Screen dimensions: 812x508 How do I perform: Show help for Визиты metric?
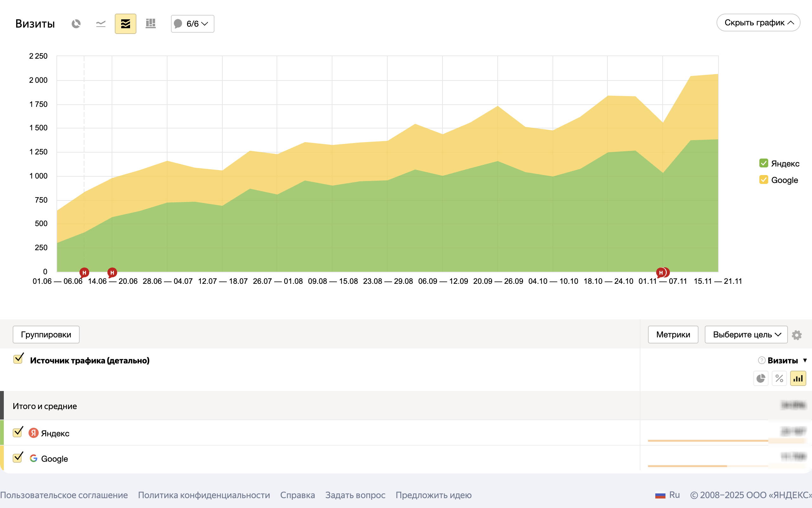click(762, 361)
